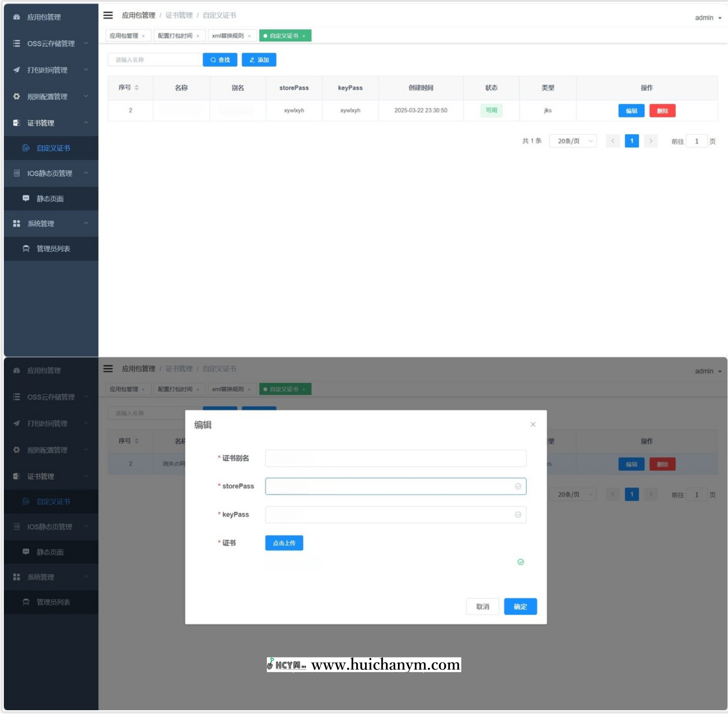Open 管理员列表 in the upper sidebar

(53, 249)
